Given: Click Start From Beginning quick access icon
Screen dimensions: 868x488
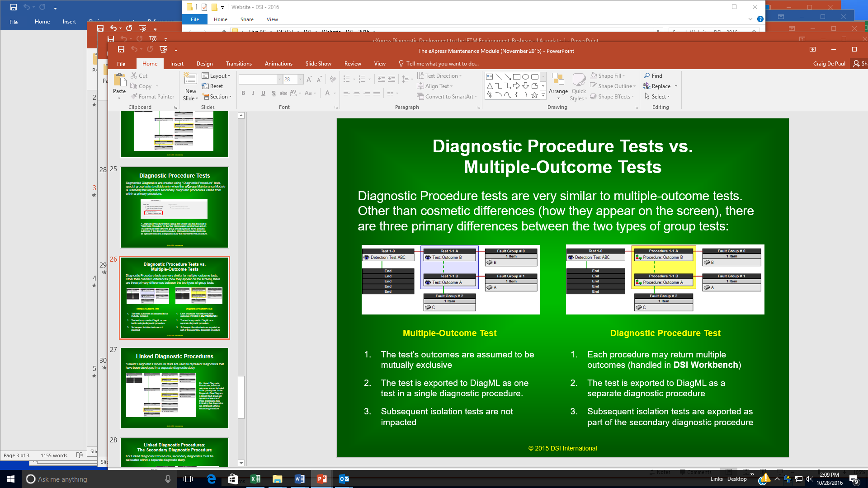Looking at the screenshot, I should pos(163,49).
